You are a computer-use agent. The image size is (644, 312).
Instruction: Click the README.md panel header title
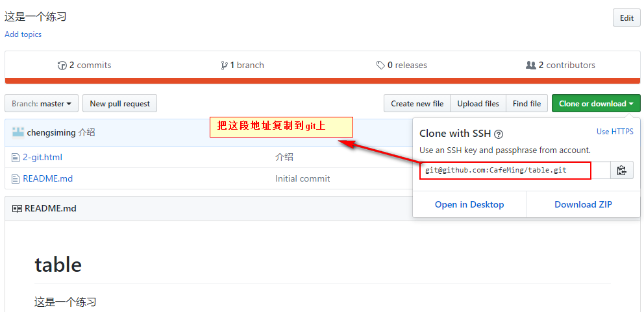(x=51, y=209)
